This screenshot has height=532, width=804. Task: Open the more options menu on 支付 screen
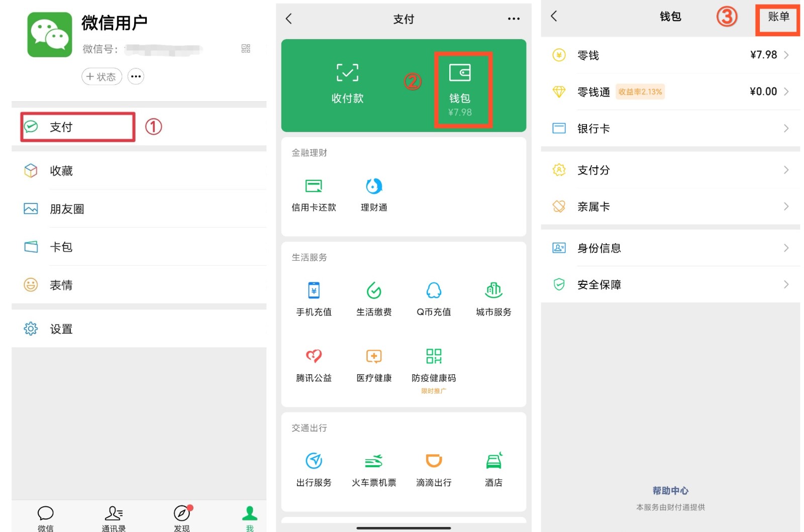pyautogui.click(x=514, y=19)
